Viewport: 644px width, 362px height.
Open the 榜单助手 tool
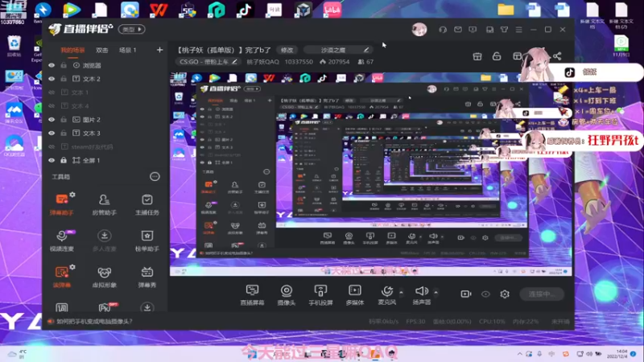[x=147, y=241]
